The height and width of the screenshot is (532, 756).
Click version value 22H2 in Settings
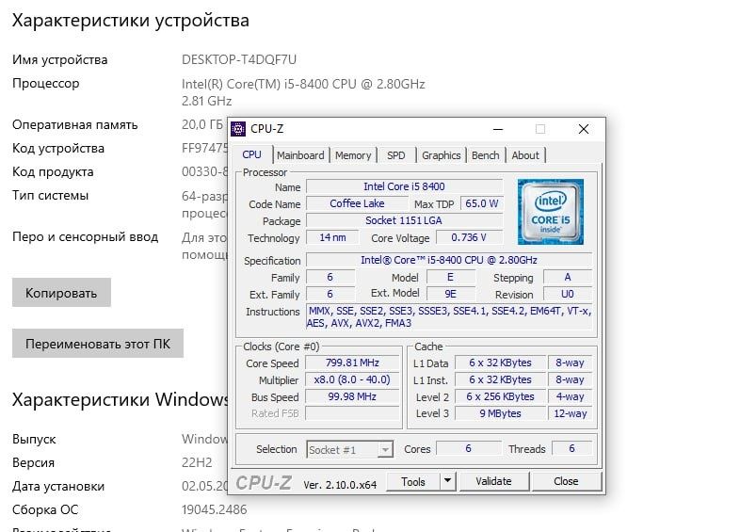(x=197, y=462)
